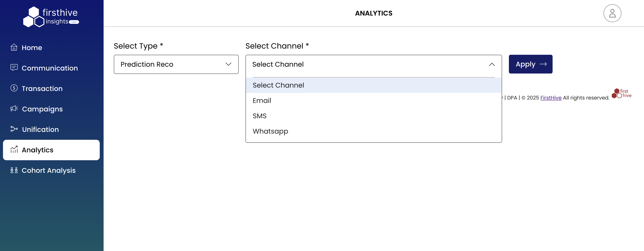Choose Email from the channel list

click(x=262, y=101)
